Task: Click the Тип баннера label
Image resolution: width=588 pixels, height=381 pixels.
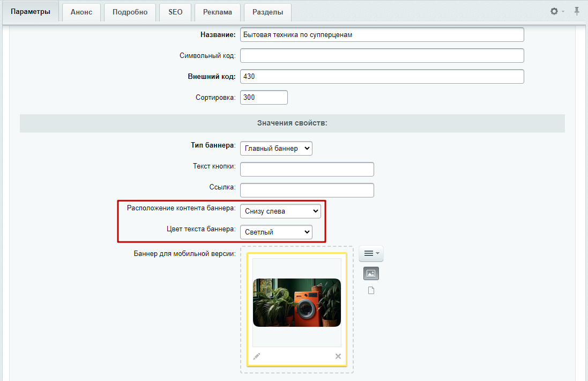Action: click(x=213, y=145)
